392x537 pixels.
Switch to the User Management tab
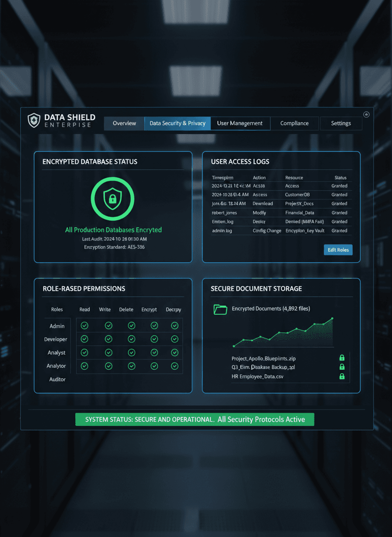(240, 123)
